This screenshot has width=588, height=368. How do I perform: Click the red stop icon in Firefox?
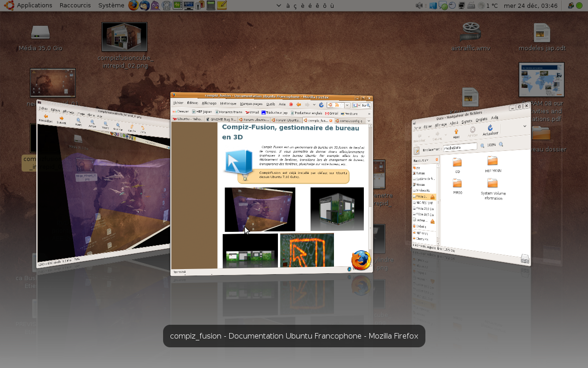click(291, 104)
